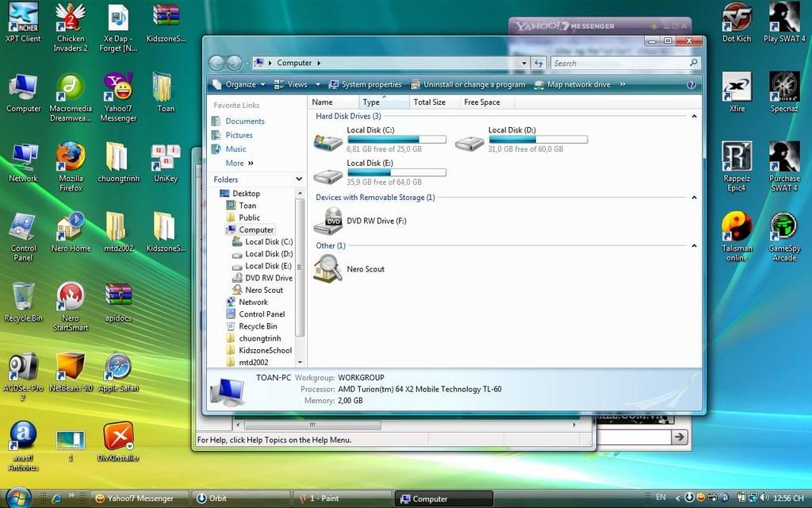Select the Mozilla Firefox desktop icon

71,167
